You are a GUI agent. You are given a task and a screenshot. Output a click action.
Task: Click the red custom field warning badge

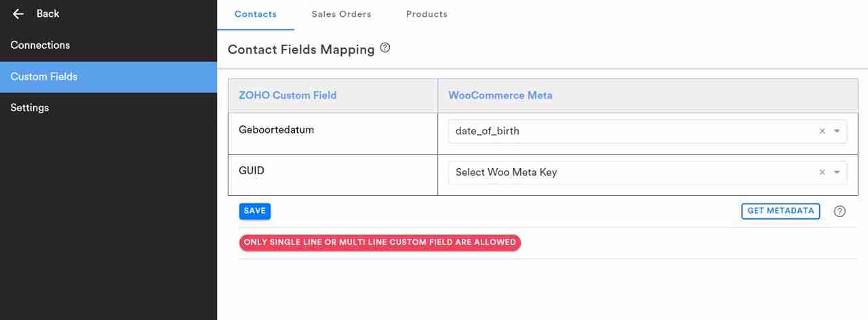tap(380, 242)
